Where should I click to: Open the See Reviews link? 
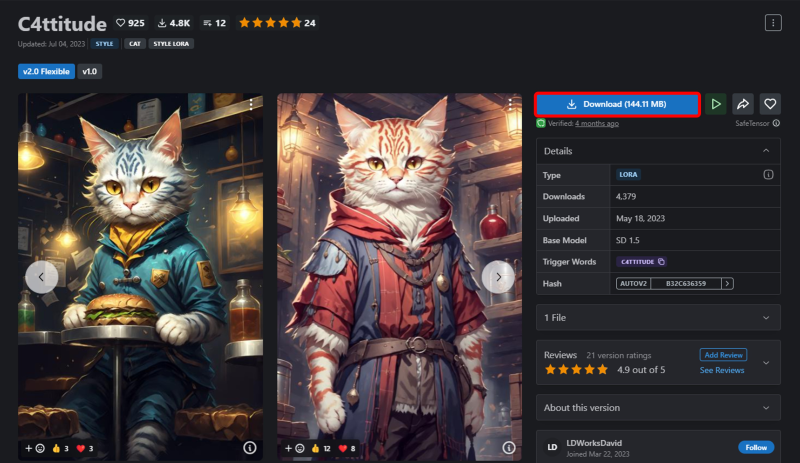coord(722,370)
